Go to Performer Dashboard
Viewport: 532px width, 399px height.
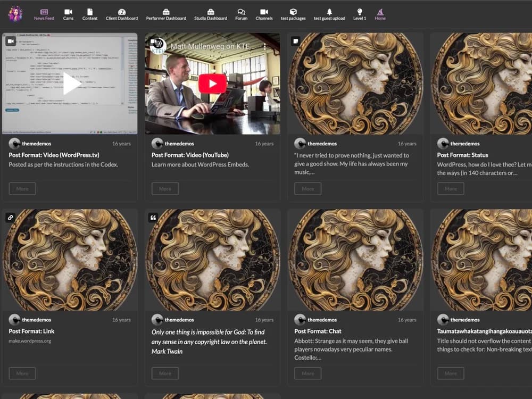pyautogui.click(x=166, y=14)
